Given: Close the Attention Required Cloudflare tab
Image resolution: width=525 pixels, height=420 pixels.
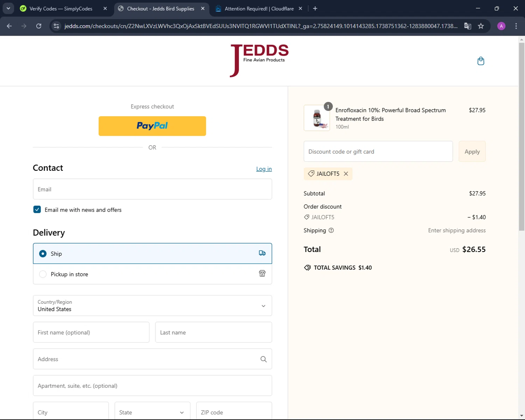Looking at the screenshot, I should tap(300, 8).
